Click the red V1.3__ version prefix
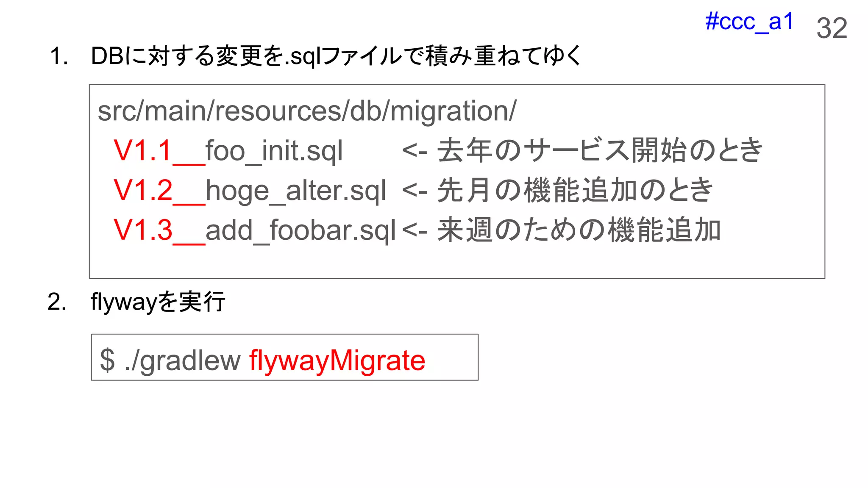The height and width of the screenshot is (488, 868). [x=159, y=230]
